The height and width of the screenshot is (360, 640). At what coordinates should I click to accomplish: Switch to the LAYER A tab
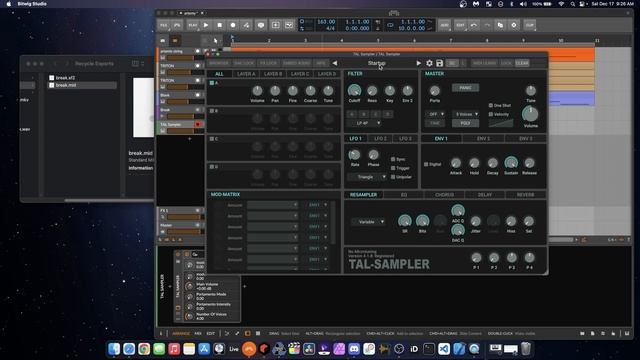pos(246,74)
